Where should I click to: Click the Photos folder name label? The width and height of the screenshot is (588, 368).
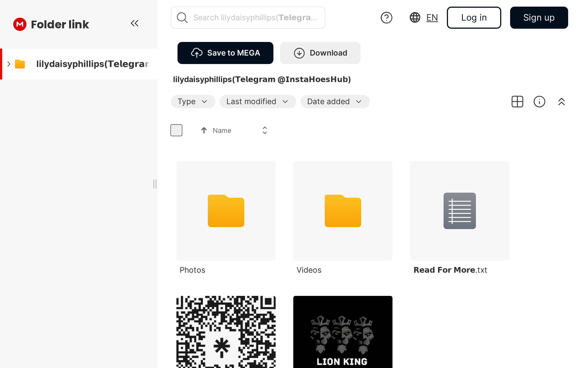point(192,270)
